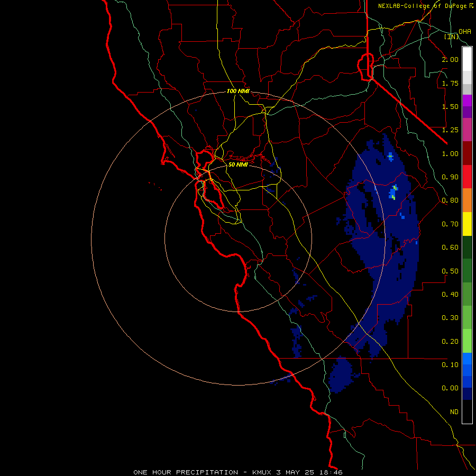Click the 50 NMI range ring label

pyautogui.click(x=238, y=164)
